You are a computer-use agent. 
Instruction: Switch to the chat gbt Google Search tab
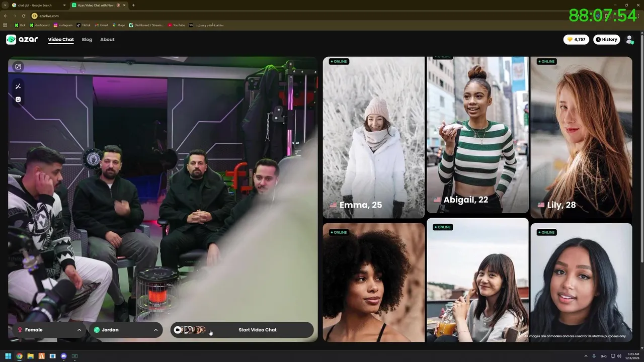click(x=39, y=5)
